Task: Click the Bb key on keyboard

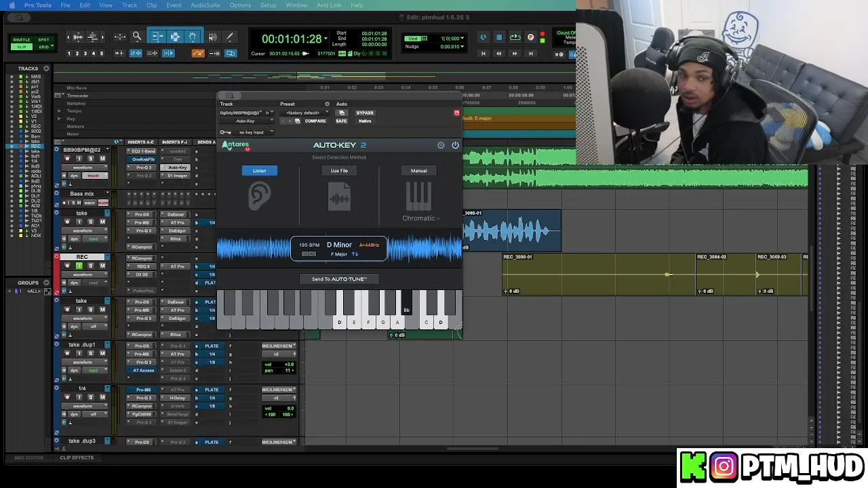Action: point(406,302)
